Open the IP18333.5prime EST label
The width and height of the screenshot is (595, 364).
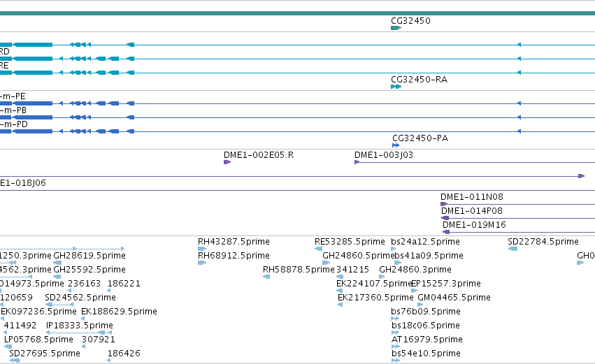coord(79,326)
